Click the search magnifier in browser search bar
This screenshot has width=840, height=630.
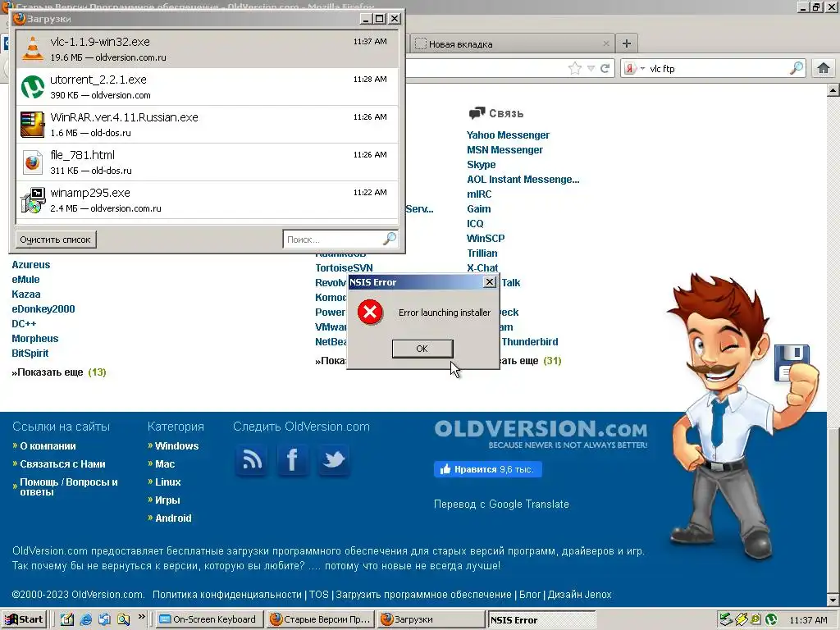tap(797, 68)
